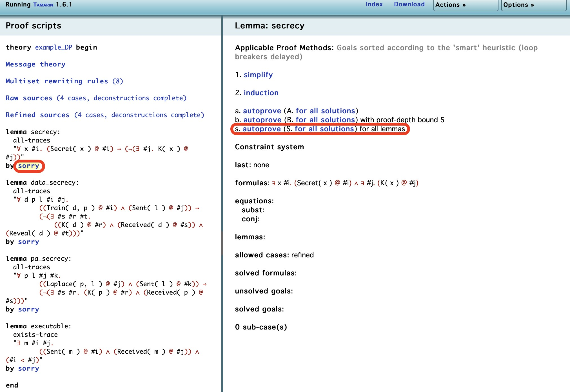This screenshot has height=392, width=570.
Task: Select the sorry step of lemma secrecy
Action: tap(28, 166)
